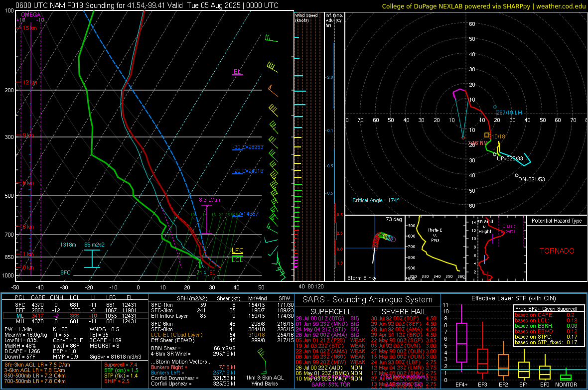Screen dimensions: 588x390
Task: Click the 'Potential Hazard Type' header
Action: click(557, 221)
